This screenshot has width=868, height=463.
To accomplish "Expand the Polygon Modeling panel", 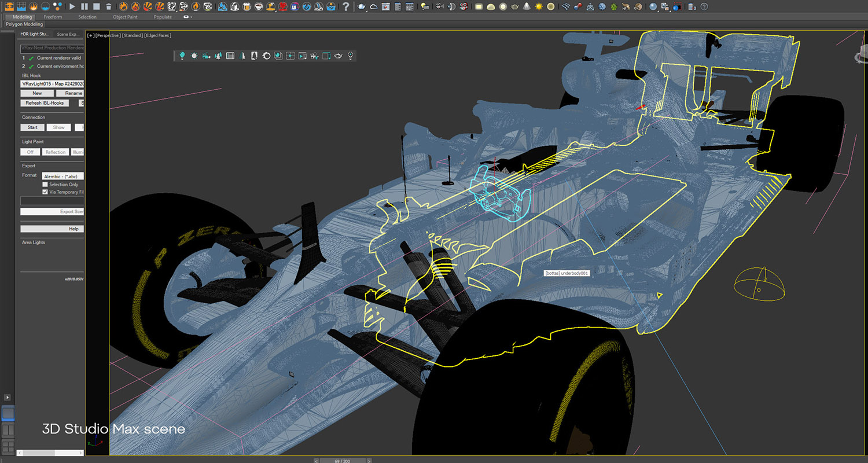I will coord(24,24).
